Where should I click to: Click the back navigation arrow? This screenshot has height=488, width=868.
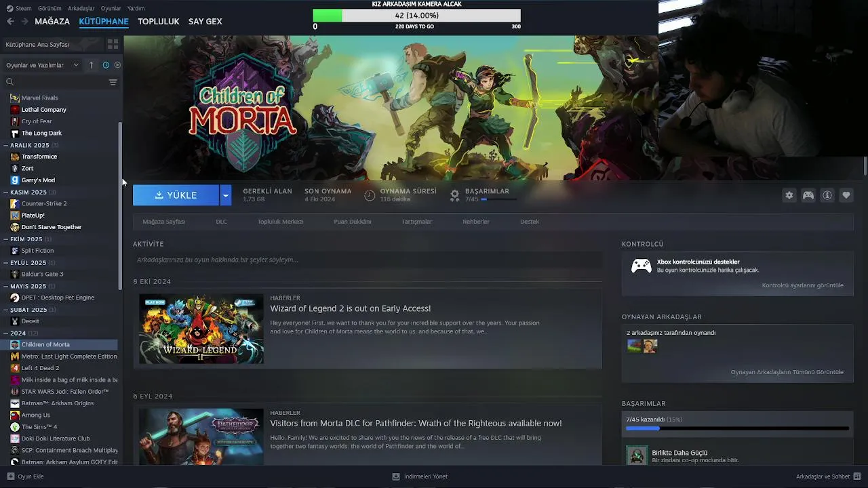click(10, 22)
